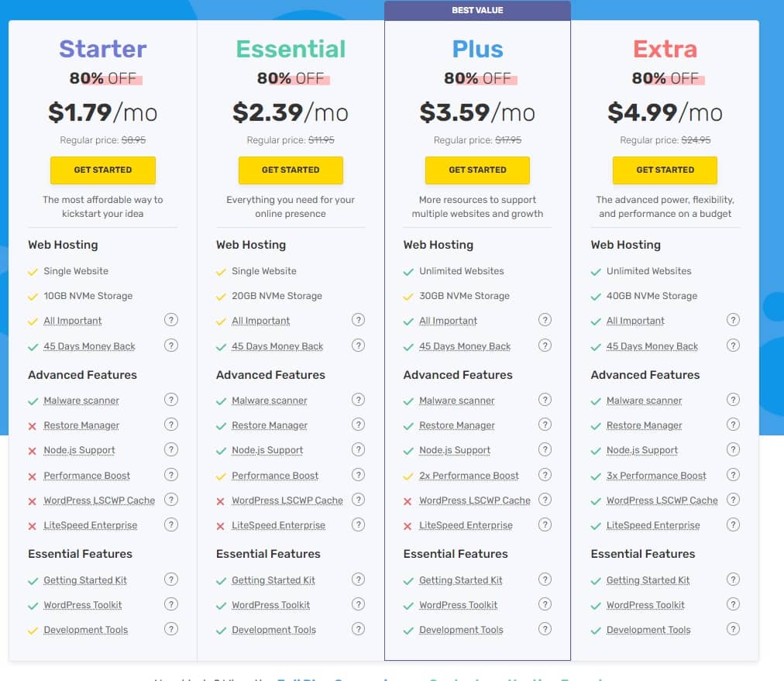784x681 pixels.
Task: Open the Restore Manager link in Starter plan
Action: click(81, 425)
